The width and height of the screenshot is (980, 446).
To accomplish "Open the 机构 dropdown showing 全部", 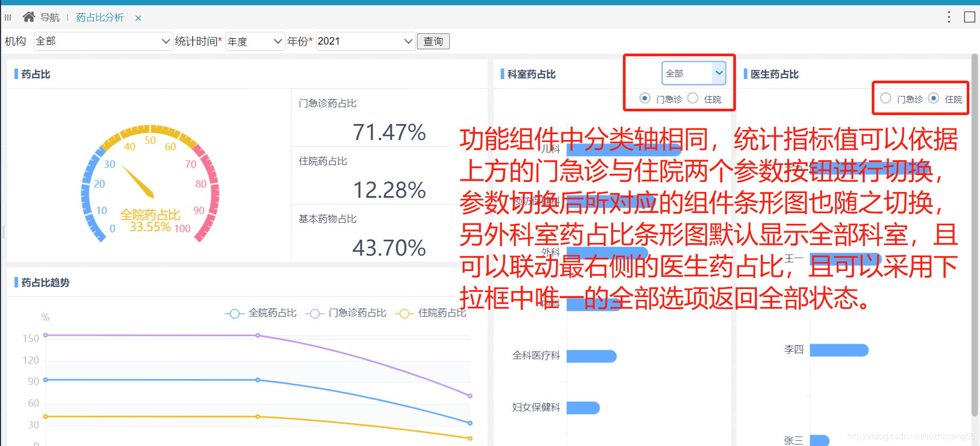I will pyautogui.click(x=103, y=41).
